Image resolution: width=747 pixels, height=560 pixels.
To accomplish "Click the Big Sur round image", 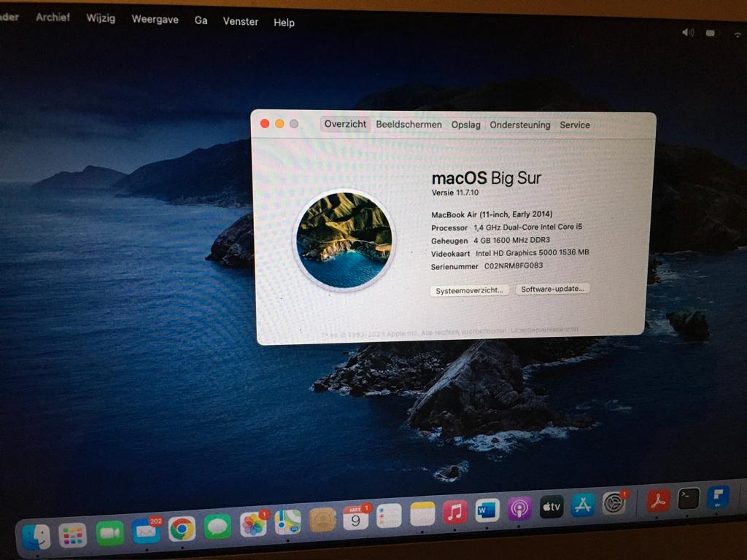I will tap(344, 239).
